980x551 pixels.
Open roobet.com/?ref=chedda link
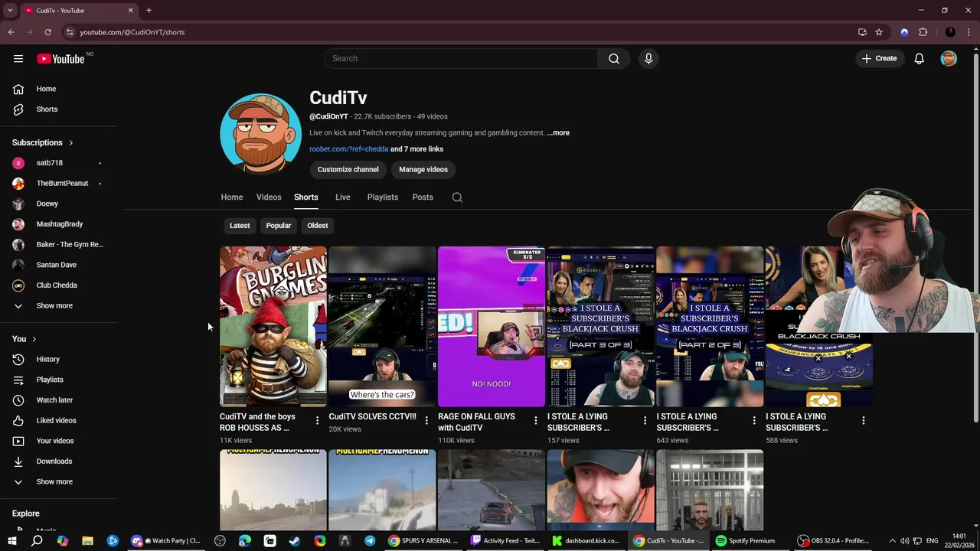tap(348, 149)
